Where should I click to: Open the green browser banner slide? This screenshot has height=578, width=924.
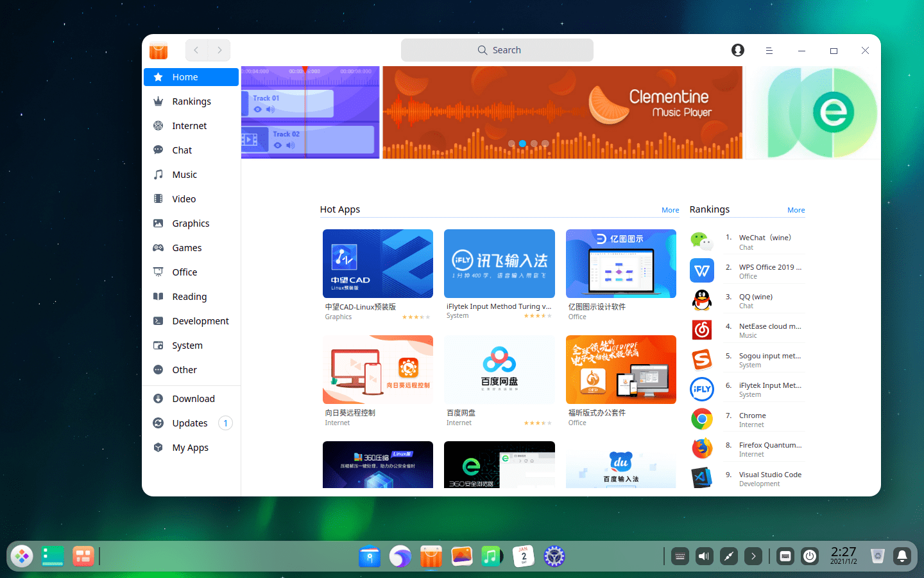tap(813, 112)
